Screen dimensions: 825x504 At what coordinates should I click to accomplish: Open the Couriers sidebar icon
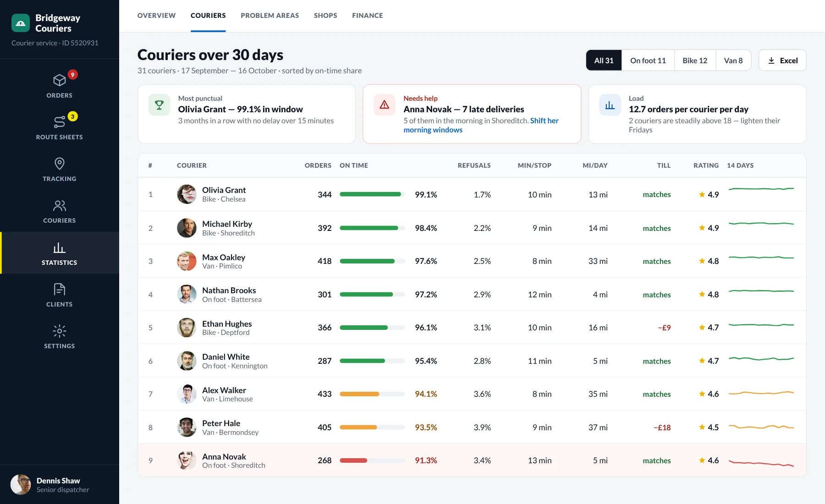coord(59,206)
